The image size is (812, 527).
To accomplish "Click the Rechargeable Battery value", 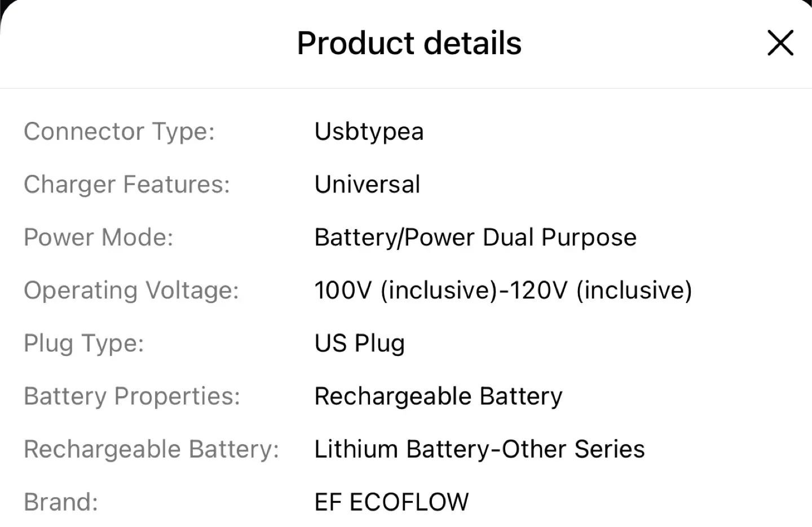I will tap(438, 396).
